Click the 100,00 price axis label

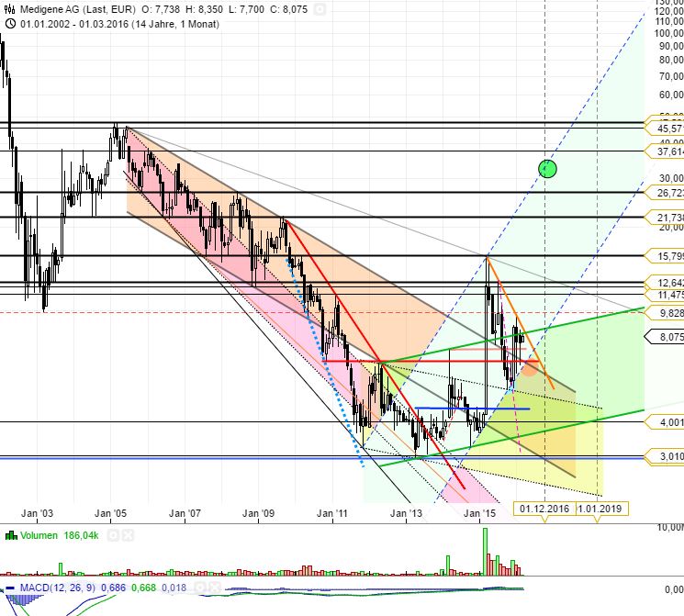[668, 33]
